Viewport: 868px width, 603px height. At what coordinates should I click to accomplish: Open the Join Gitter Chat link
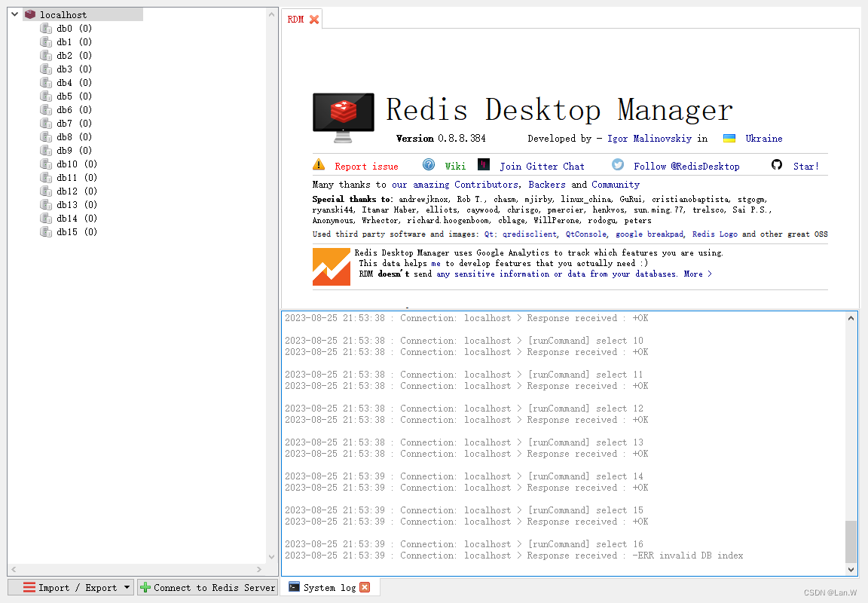point(542,166)
